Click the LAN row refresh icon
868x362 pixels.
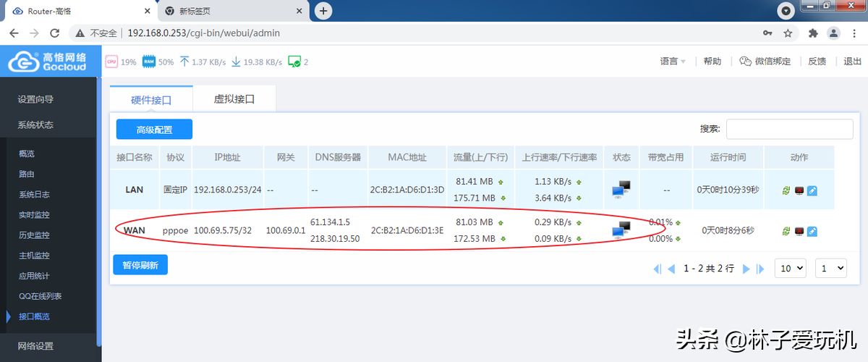click(786, 190)
